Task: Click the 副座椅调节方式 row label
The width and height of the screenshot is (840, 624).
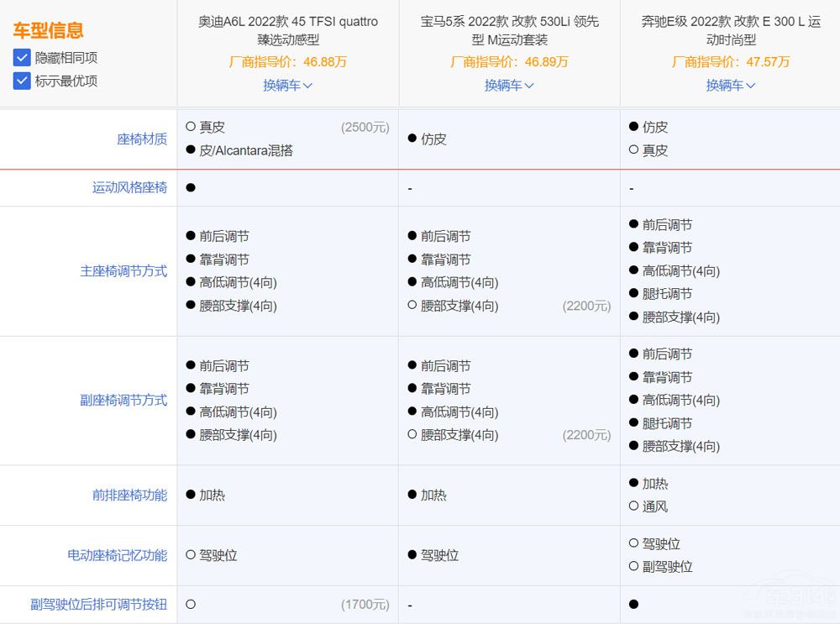Action: pyautogui.click(x=124, y=400)
